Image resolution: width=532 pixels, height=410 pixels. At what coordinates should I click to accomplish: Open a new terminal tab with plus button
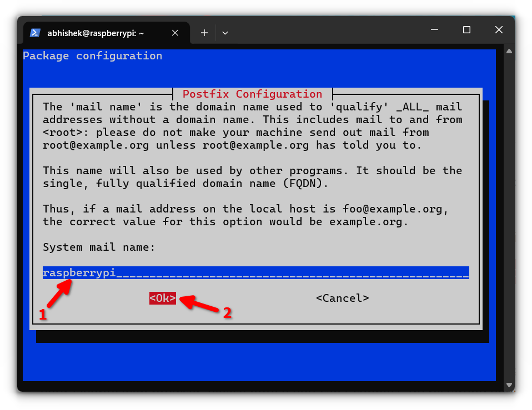(204, 33)
